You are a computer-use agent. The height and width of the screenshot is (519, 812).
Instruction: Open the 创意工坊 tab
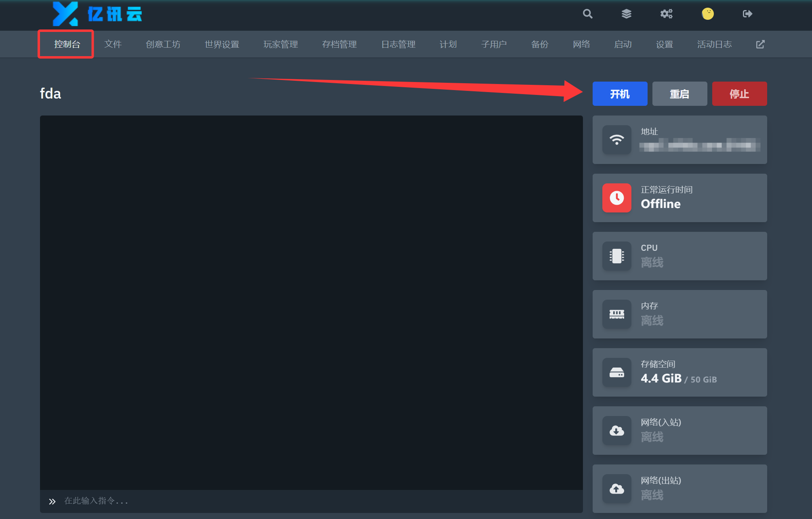[x=163, y=44]
